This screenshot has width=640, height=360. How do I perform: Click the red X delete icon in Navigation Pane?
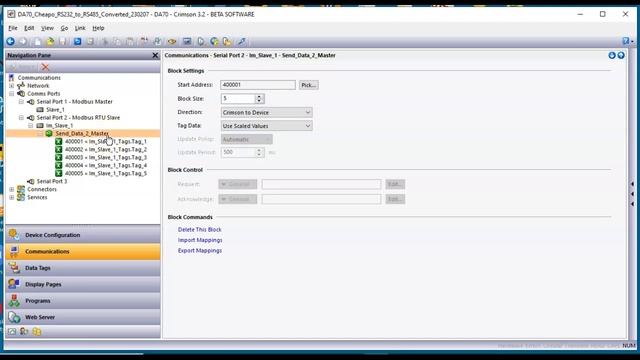(x=45, y=67)
